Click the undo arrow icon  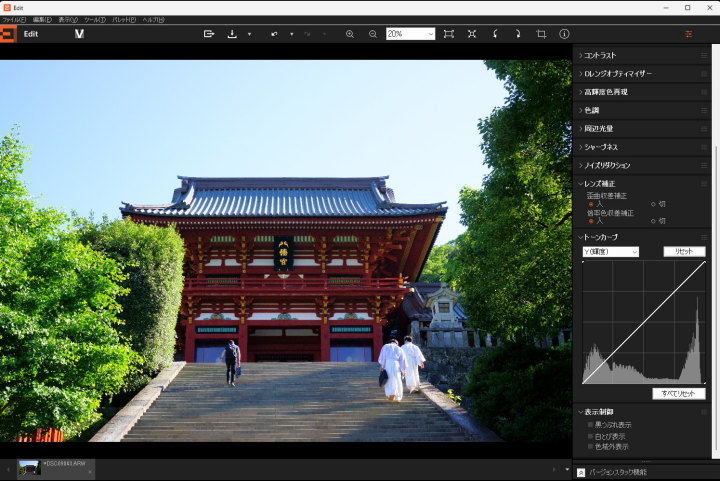pos(274,34)
